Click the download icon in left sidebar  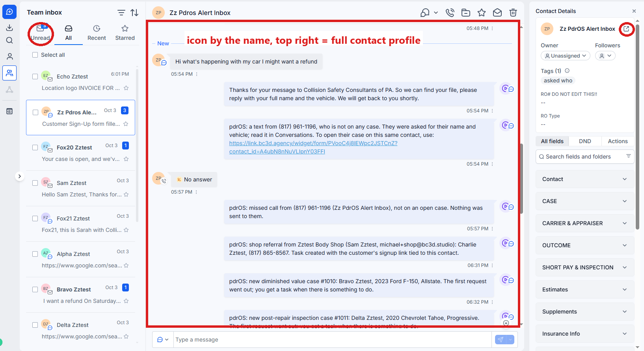click(x=9, y=28)
